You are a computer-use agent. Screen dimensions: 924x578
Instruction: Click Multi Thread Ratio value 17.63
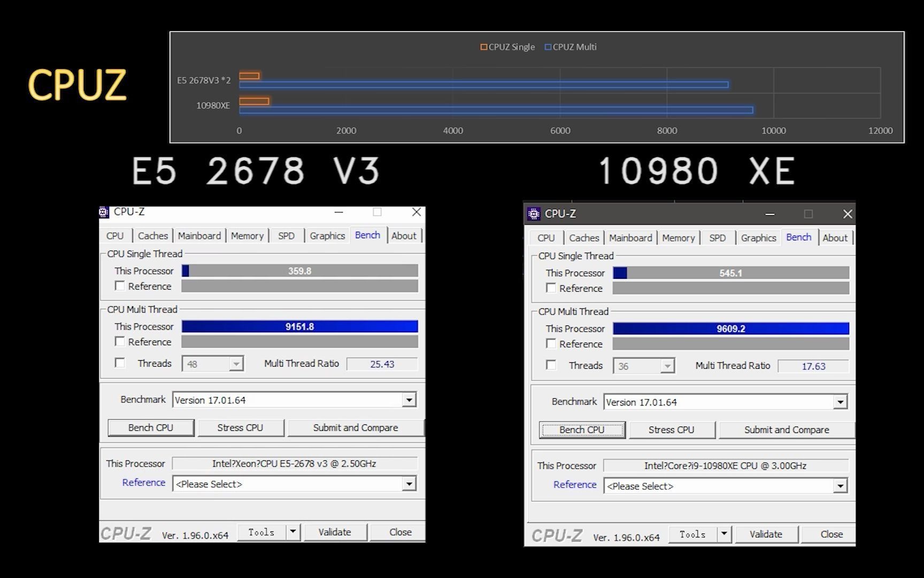813,366
